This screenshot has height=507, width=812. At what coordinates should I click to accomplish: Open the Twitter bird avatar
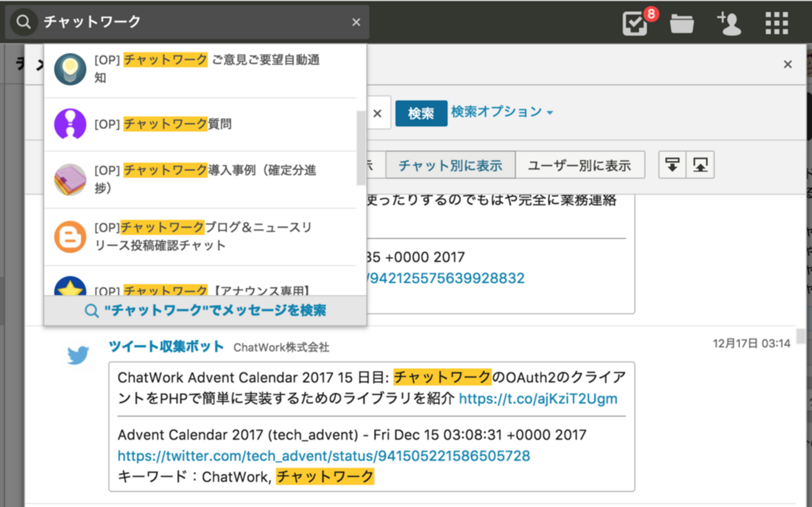pos(78,356)
